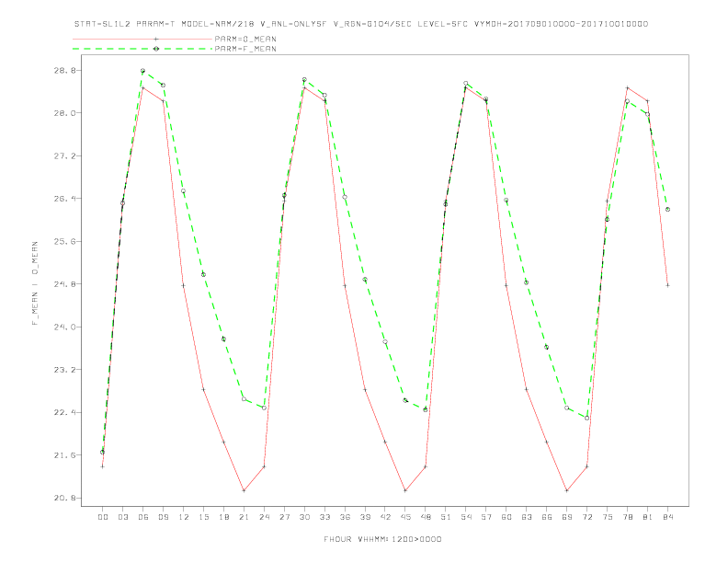The width and height of the screenshot is (728, 563).
Task: Click x-axis hour label 63
Action: 527,517
